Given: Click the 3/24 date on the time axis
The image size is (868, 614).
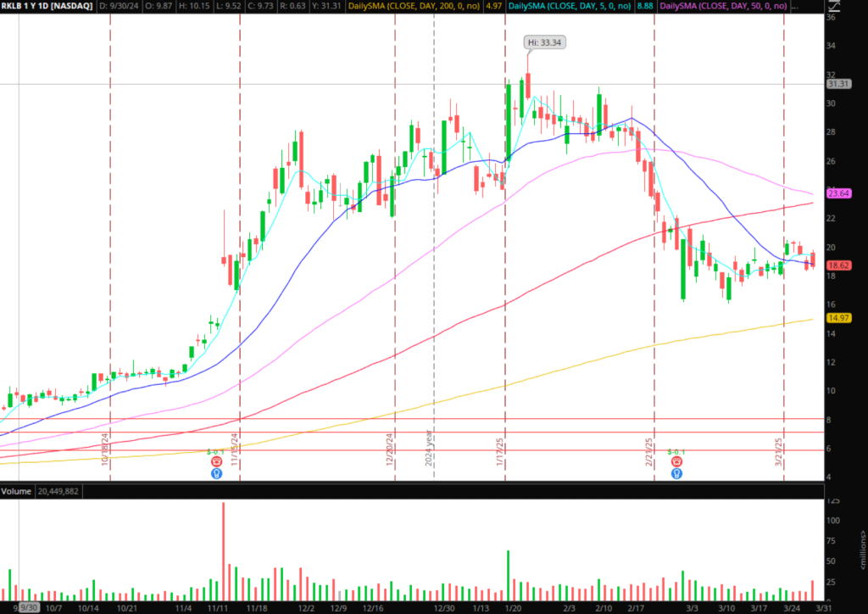Looking at the screenshot, I should point(792,608).
